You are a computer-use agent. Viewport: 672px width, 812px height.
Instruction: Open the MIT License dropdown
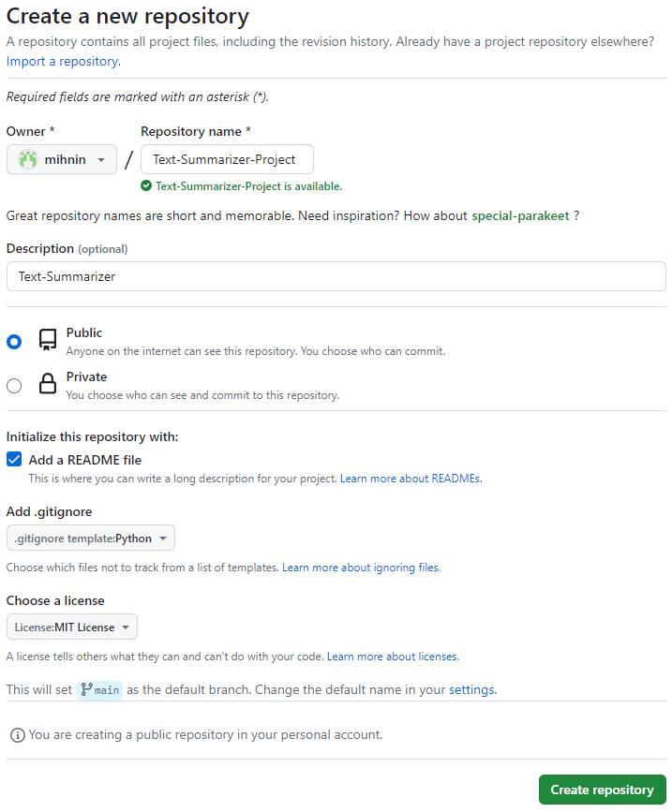(x=72, y=627)
